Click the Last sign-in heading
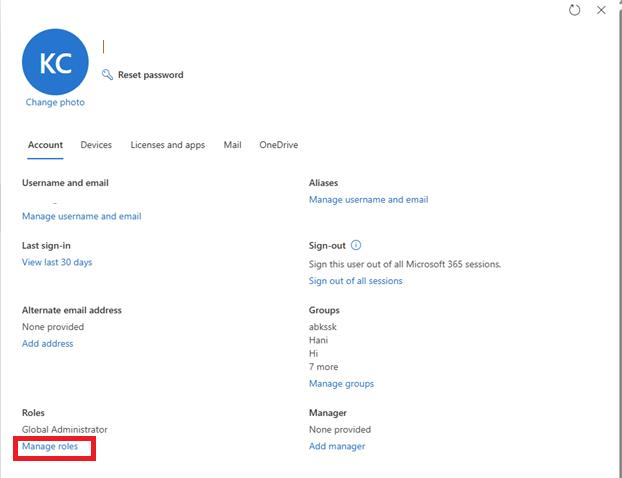Screen dimensions: 622x478 [46, 246]
